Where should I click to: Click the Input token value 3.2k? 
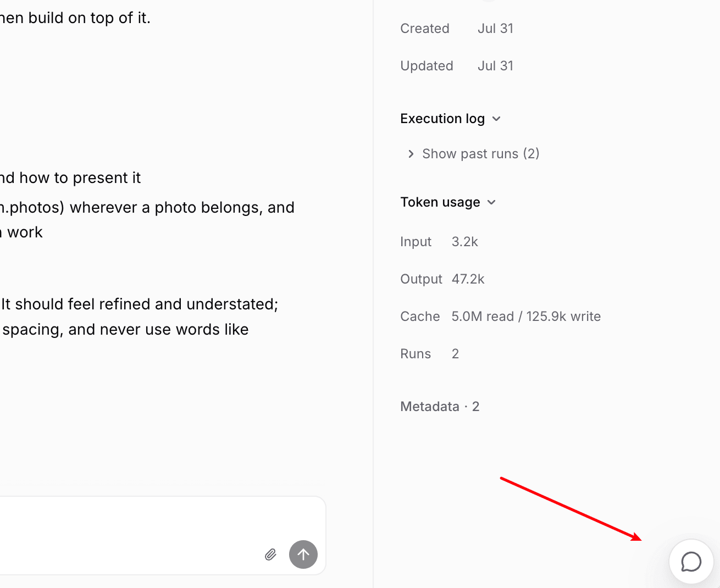tap(465, 242)
